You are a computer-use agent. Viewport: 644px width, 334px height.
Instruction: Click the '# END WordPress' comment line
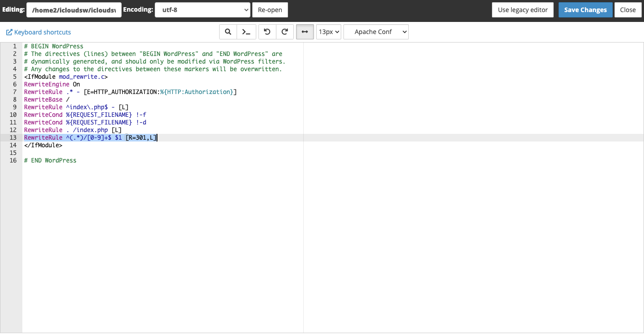pos(51,160)
